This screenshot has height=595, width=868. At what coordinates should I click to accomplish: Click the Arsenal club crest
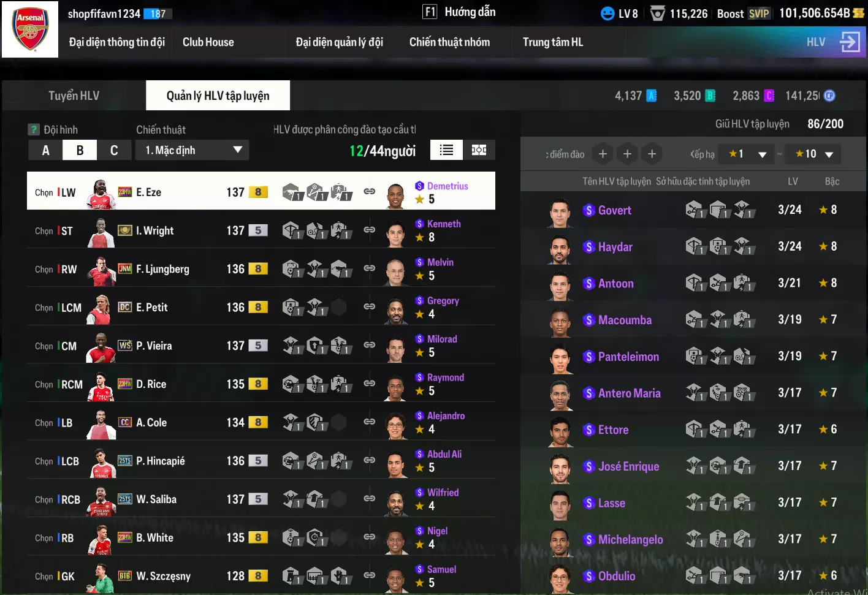[x=30, y=29]
